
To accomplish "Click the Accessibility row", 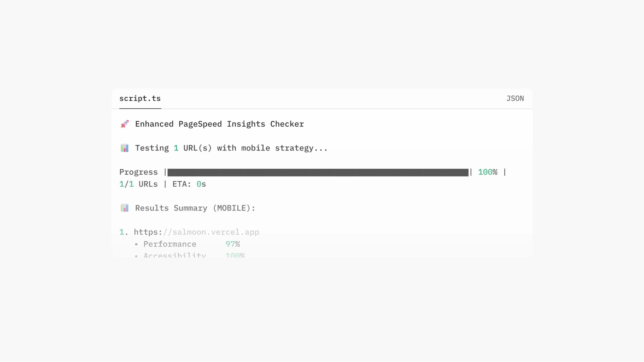I will (190, 255).
